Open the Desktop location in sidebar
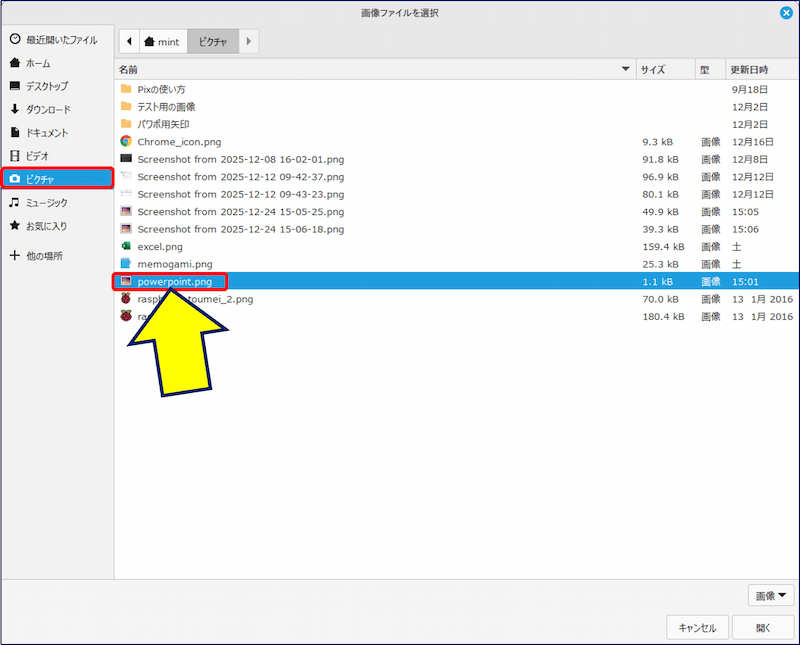This screenshot has height=645, width=800. [x=46, y=86]
